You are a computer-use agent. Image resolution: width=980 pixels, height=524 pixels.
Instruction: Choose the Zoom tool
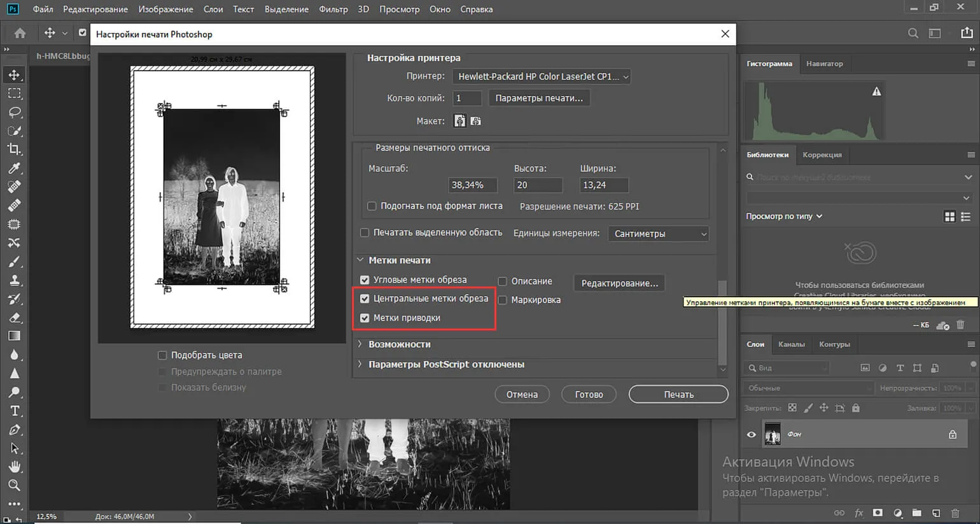pyautogui.click(x=15, y=486)
